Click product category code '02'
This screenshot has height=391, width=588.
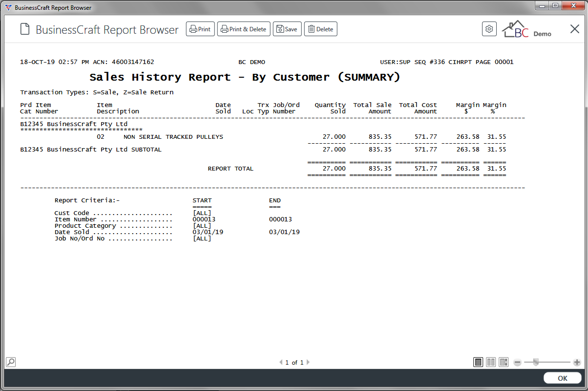[101, 137]
